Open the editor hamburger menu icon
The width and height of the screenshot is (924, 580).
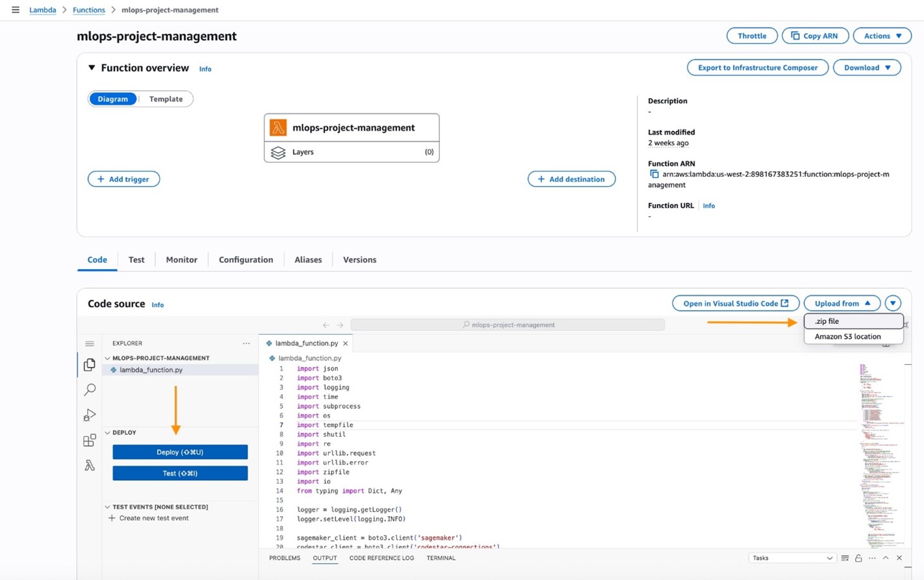[90, 343]
